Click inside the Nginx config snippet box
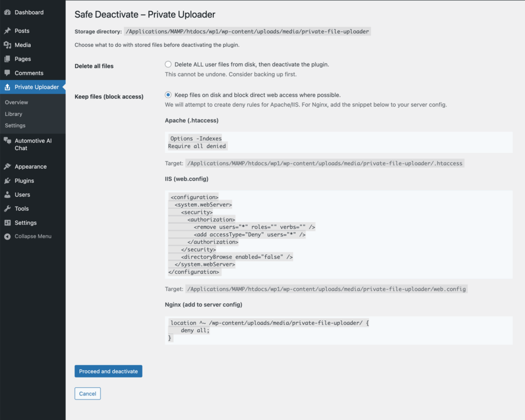The height and width of the screenshot is (420, 525). [x=338, y=330]
